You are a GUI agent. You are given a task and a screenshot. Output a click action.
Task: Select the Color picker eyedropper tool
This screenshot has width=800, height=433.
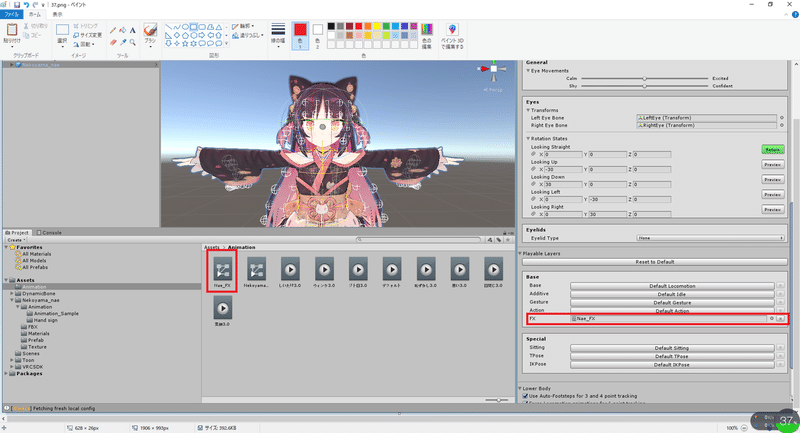click(122, 42)
